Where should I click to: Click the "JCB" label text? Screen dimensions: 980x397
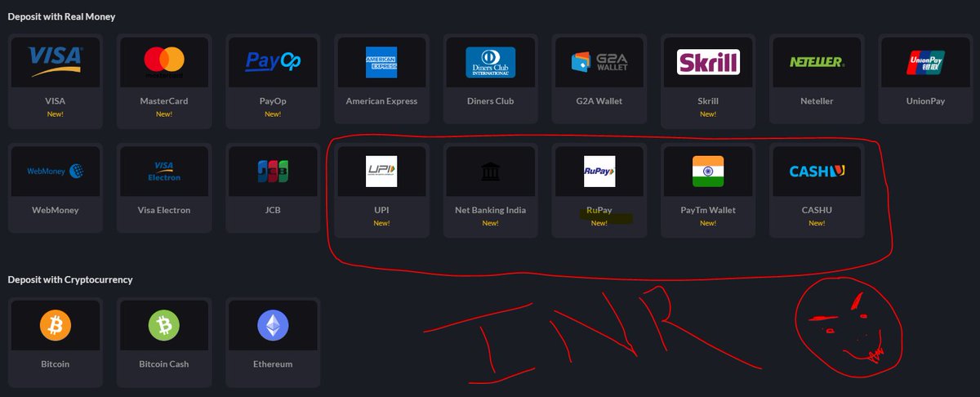coord(273,210)
